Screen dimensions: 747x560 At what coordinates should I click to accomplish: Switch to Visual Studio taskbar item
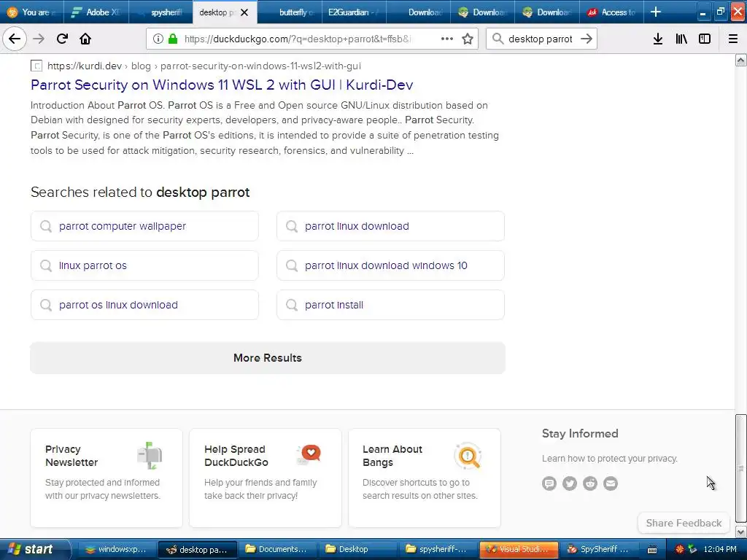coord(519,549)
